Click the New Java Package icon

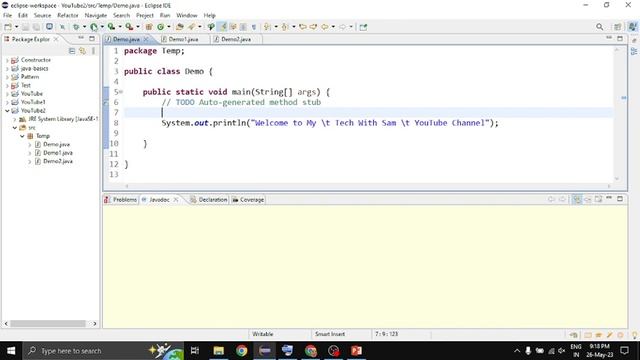(x=149, y=27)
